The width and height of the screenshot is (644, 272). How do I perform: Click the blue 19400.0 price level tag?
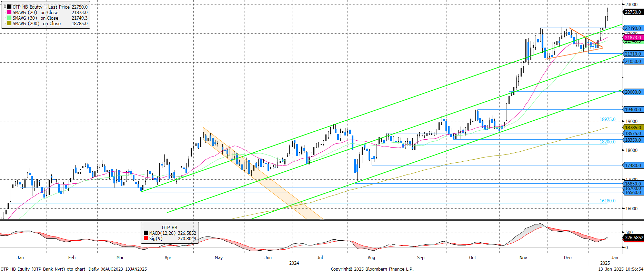point(633,110)
